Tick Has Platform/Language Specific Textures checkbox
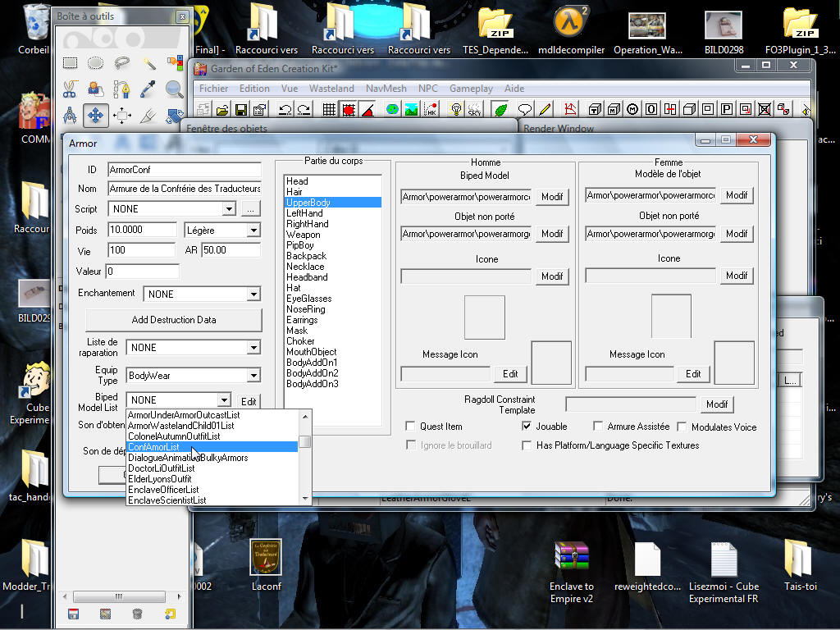This screenshot has height=630, width=840. coord(527,445)
